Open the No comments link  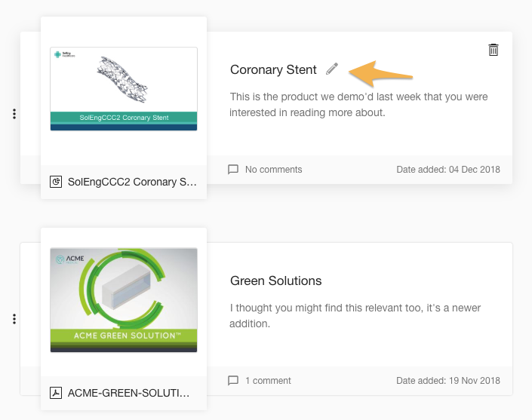[x=273, y=170]
